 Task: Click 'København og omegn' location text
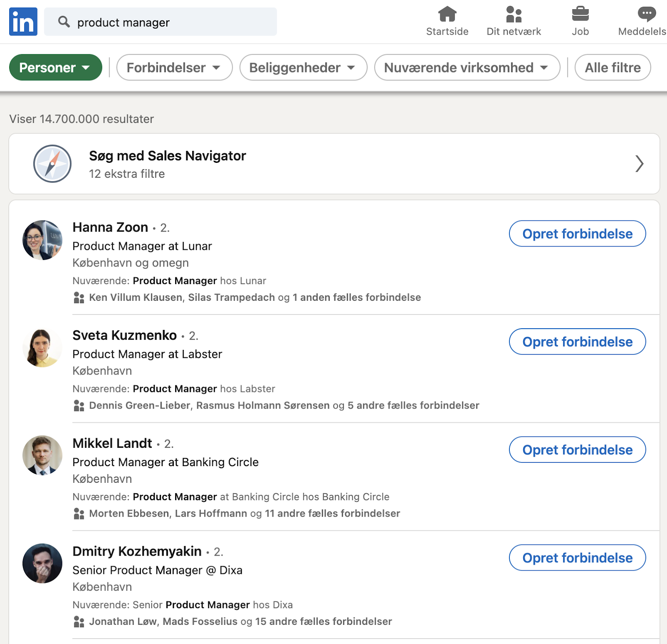click(130, 263)
